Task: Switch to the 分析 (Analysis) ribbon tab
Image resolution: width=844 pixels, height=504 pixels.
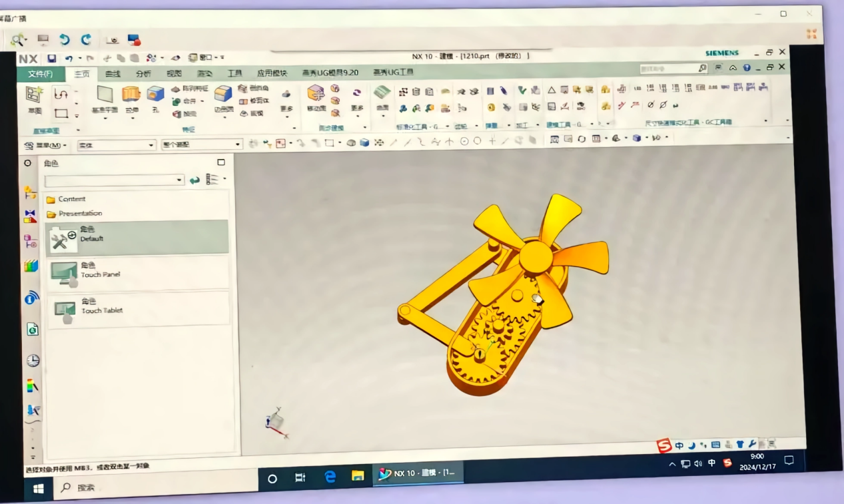Action: click(143, 74)
